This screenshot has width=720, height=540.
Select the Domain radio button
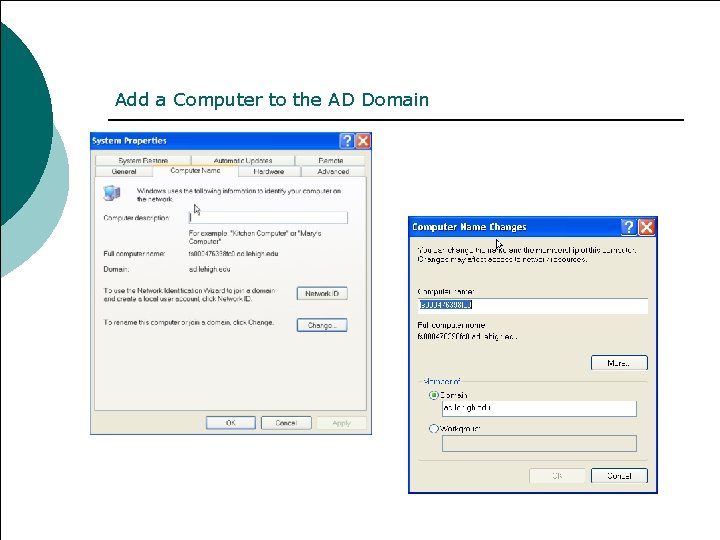tap(433, 395)
